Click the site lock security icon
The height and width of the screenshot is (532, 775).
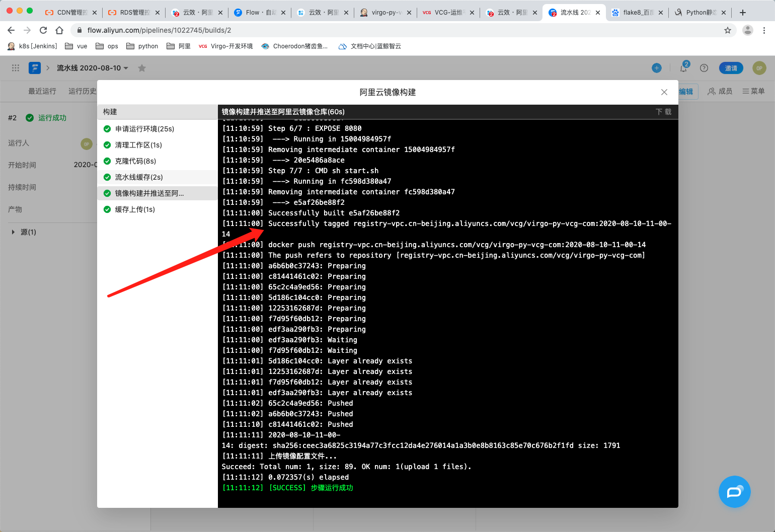tap(80, 30)
